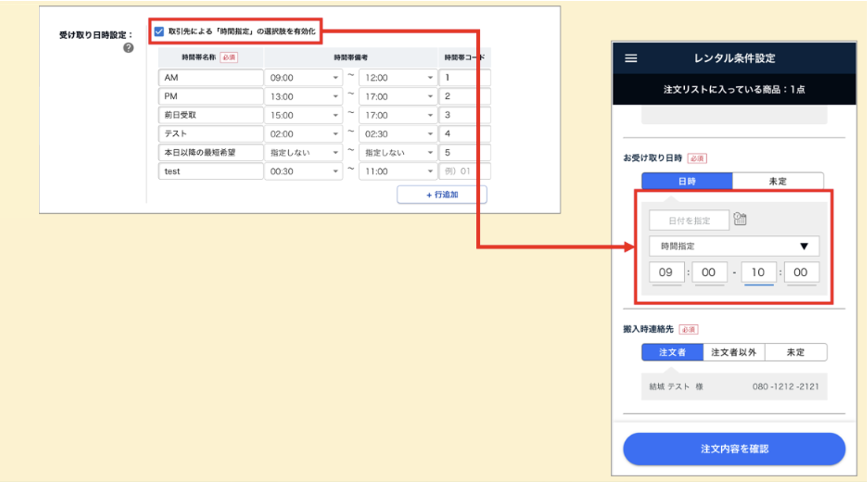Open the hamburger menu icon
868x482 pixels.
coord(631,58)
